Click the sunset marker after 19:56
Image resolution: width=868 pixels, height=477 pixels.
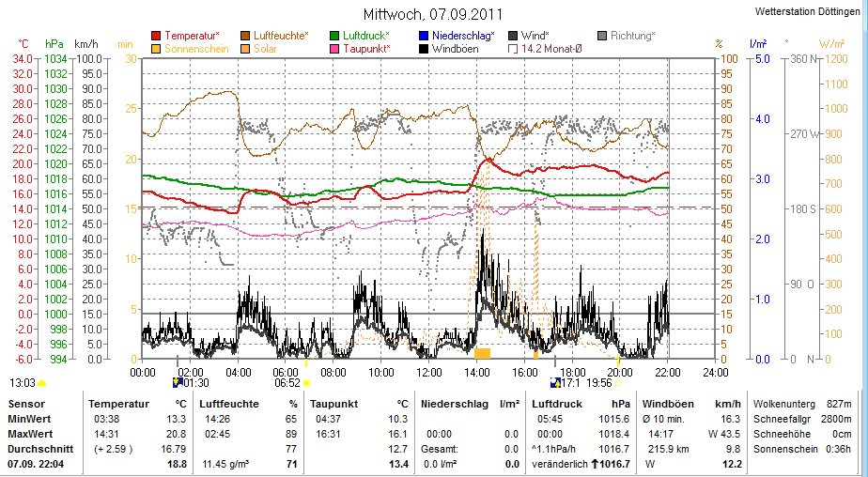pos(618,383)
